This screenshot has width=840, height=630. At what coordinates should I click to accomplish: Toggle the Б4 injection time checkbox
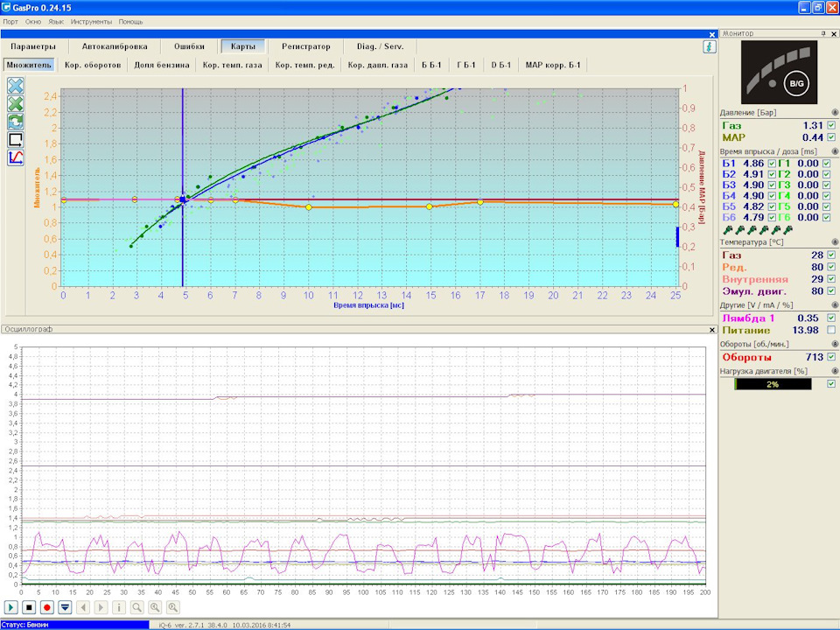coord(772,195)
